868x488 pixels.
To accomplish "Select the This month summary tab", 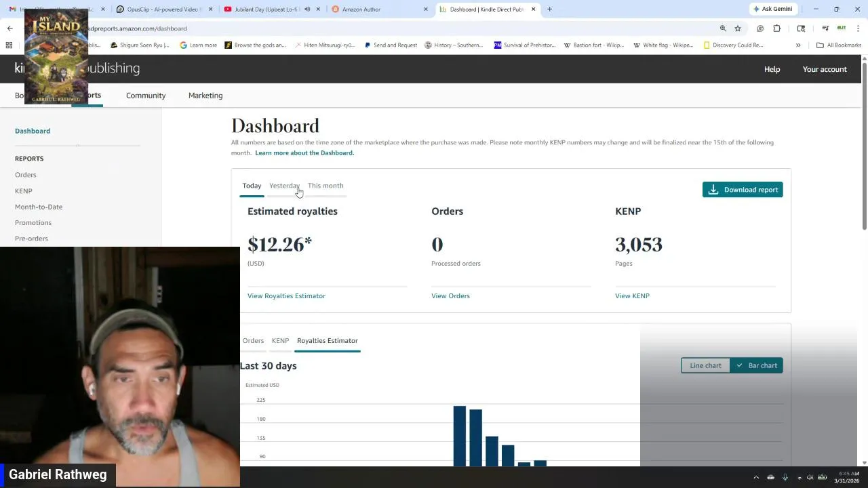I will point(325,186).
